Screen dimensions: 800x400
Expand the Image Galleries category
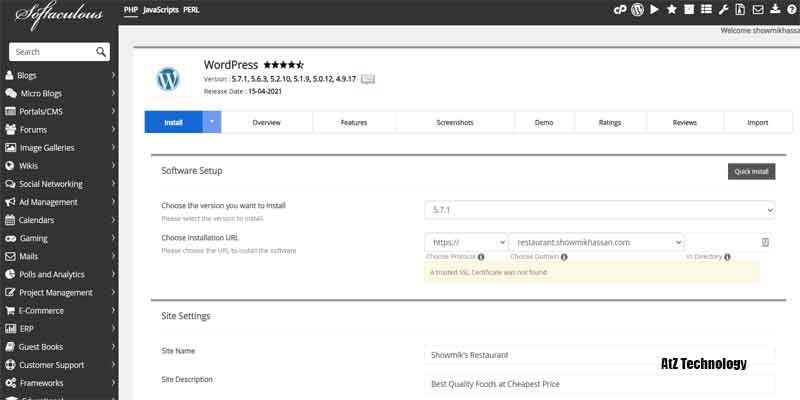[x=60, y=147]
